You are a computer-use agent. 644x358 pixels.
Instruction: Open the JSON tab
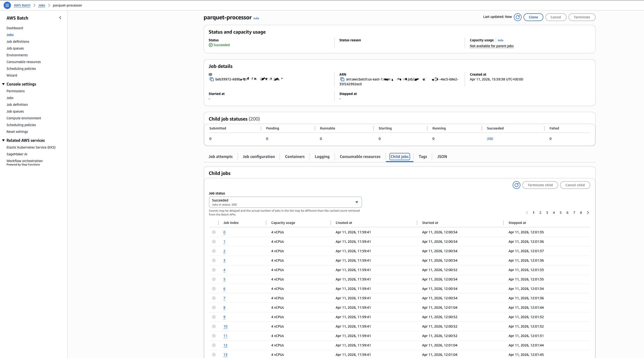pyautogui.click(x=442, y=157)
